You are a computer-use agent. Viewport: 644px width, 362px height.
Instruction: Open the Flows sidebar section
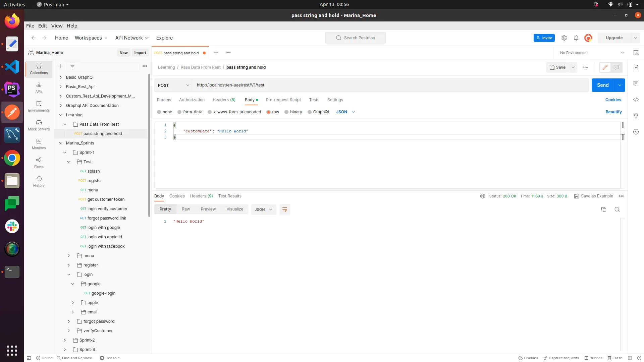coord(39,163)
